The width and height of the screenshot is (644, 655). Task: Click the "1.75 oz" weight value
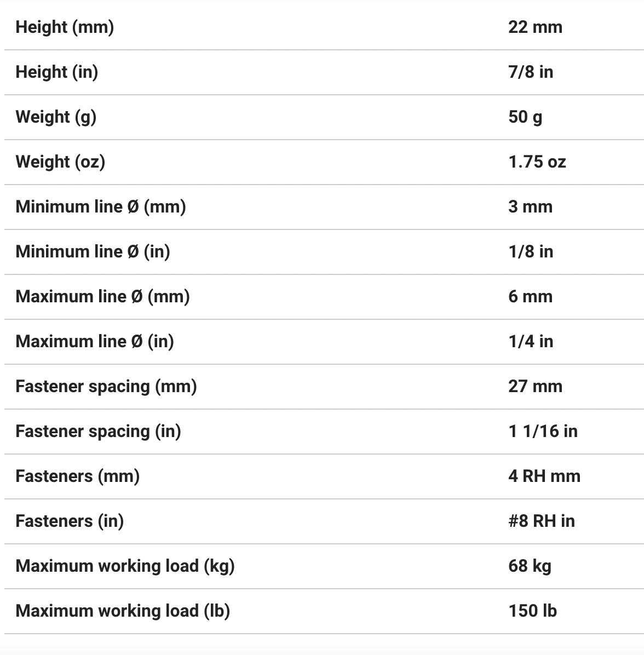pos(537,162)
